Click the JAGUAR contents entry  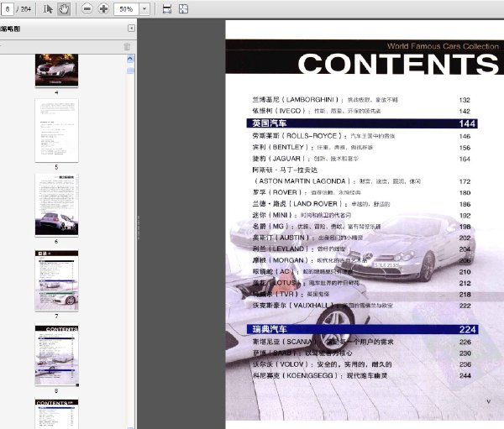tap(306, 159)
